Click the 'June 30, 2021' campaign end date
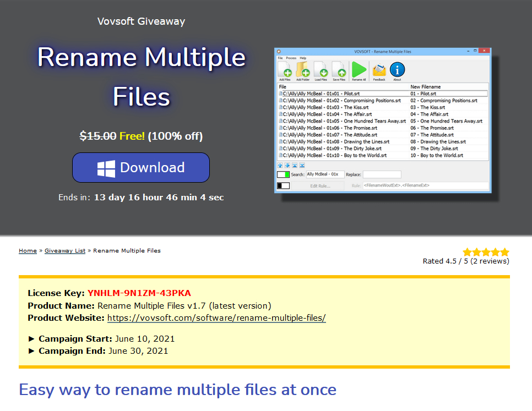 tap(138, 351)
